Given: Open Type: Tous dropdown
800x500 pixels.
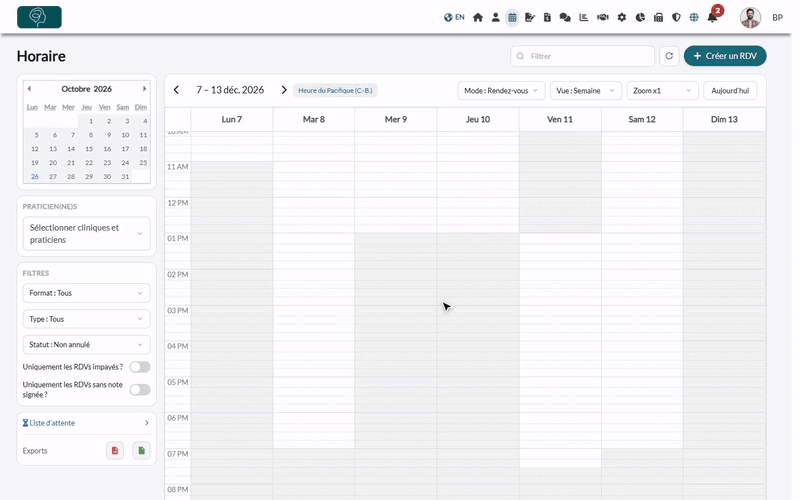Looking at the screenshot, I should coord(86,319).
